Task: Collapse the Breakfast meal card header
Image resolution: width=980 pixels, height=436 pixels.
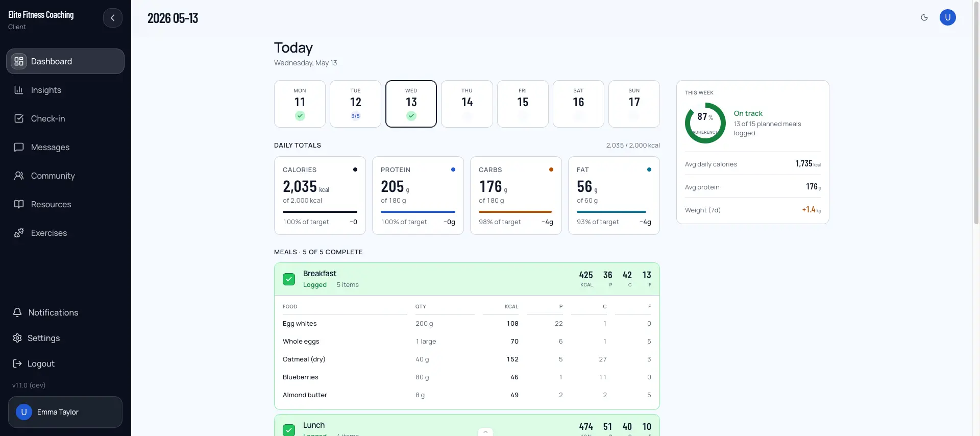Action: [x=467, y=279]
